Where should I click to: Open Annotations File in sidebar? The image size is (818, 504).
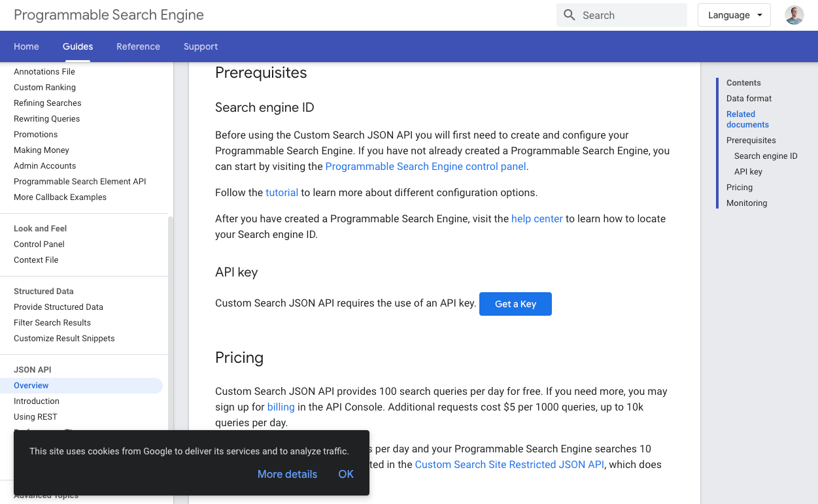pyautogui.click(x=44, y=71)
